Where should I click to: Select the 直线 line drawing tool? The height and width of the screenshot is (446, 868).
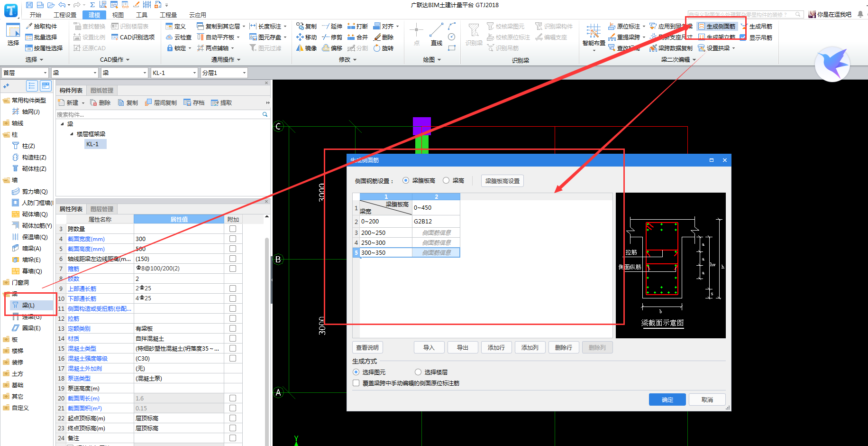click(x=437, y=34)
